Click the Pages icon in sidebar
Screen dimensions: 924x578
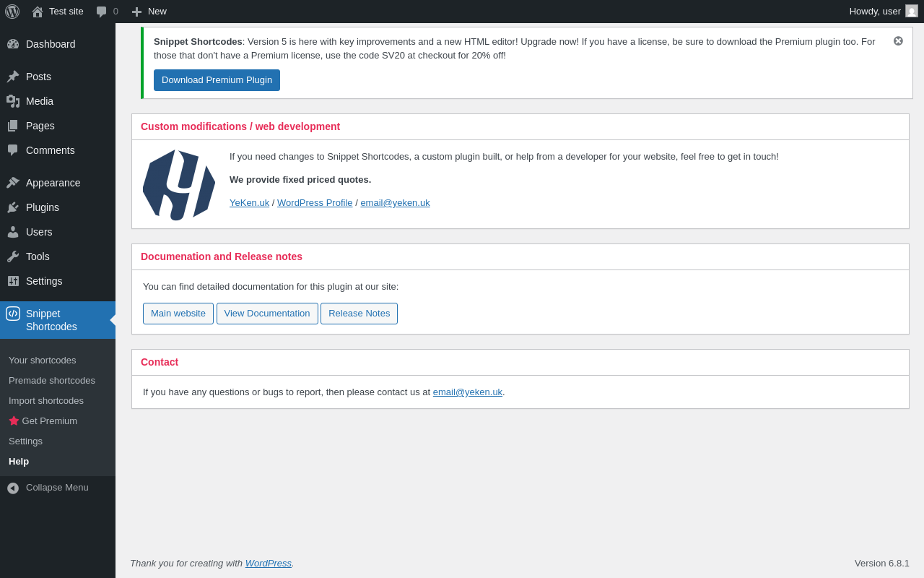coord(13,126)
